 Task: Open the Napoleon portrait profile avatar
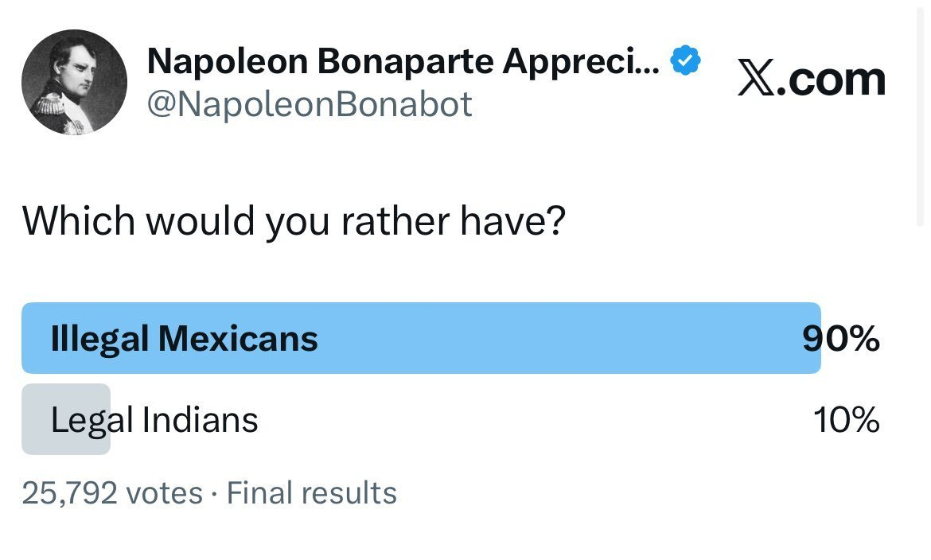[74, 82]
